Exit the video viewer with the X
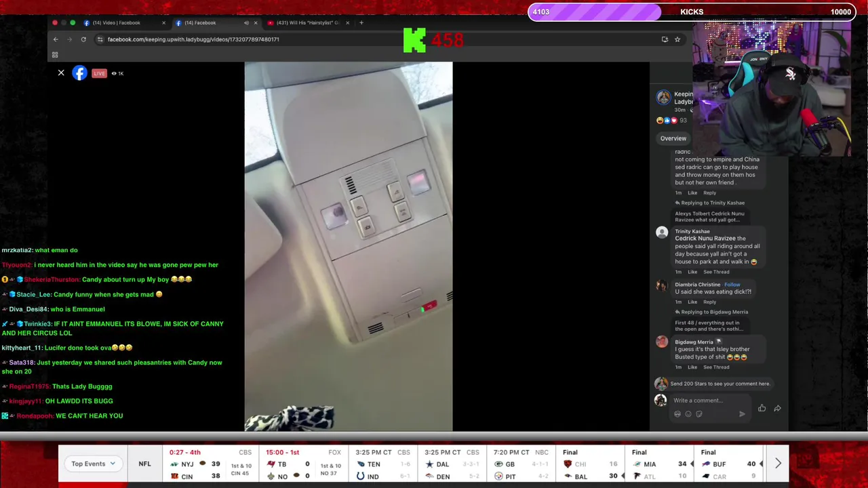868x488 pixels. 61,73
